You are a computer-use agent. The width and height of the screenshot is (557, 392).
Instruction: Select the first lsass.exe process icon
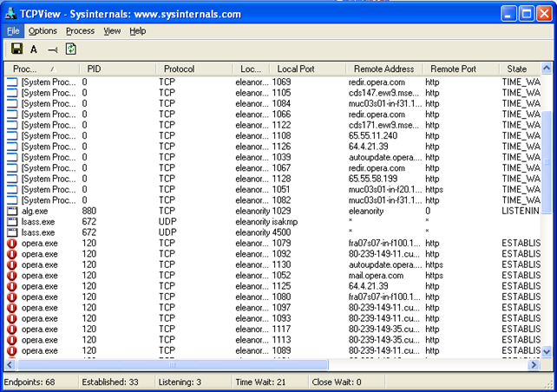tap(12, 222)
